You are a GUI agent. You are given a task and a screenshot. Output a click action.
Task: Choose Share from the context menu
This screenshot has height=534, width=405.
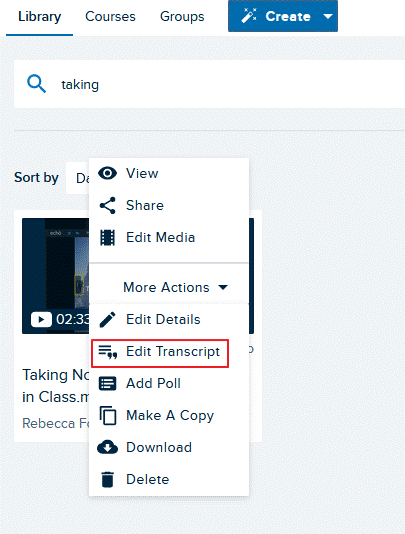click(169, 205)
